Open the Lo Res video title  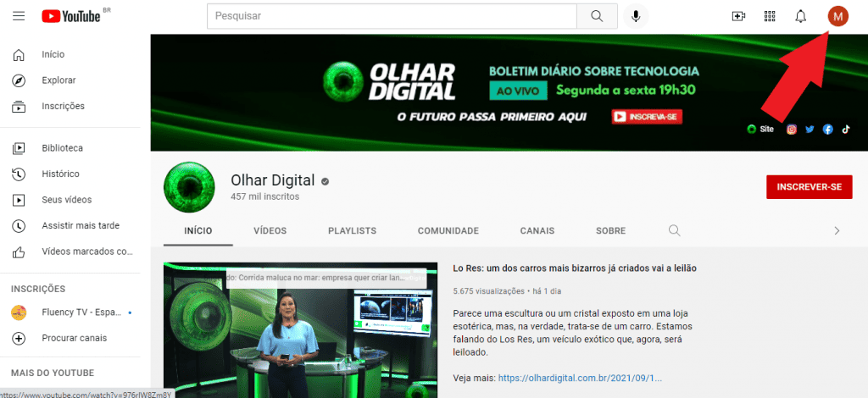point(575,268)
